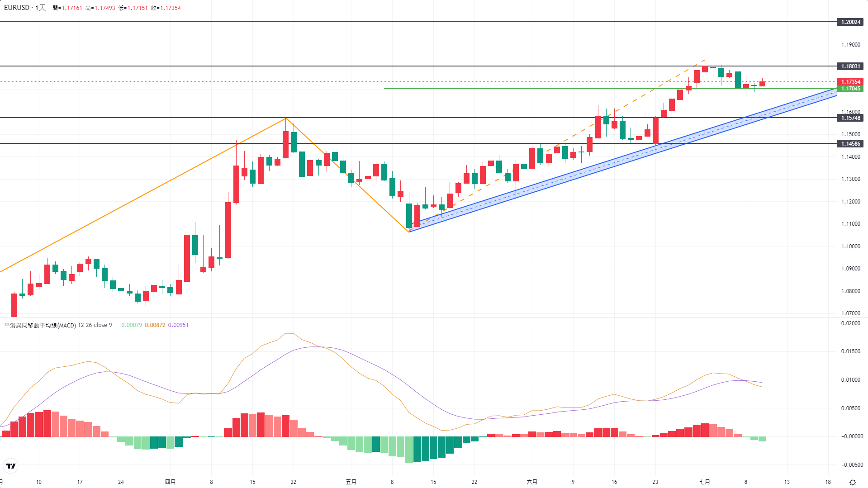Screen dimensions: 868x488
Task: Click the 1.10000 price axis tick
Action: point(850,246)
